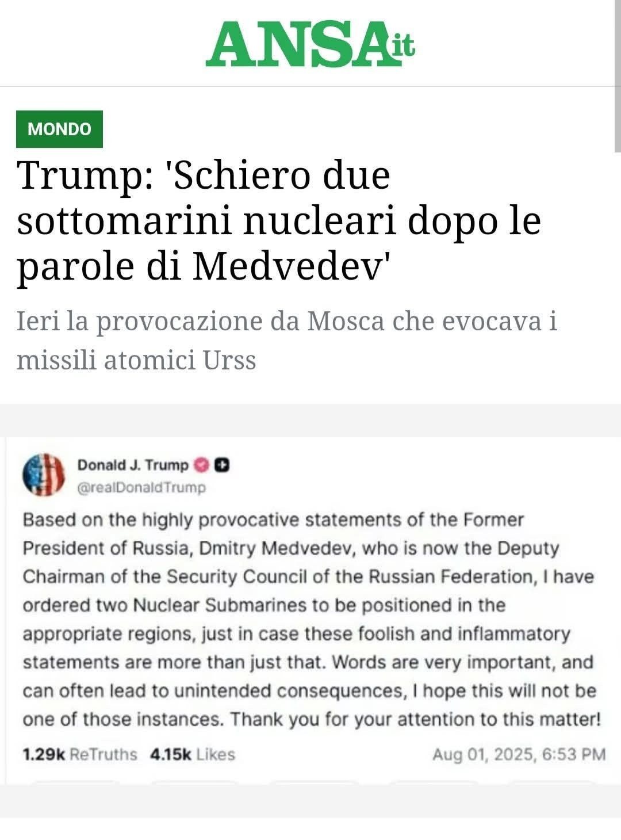621x840 pixels.
Task: Open the MONDO section tag
Action: (59, 129)
